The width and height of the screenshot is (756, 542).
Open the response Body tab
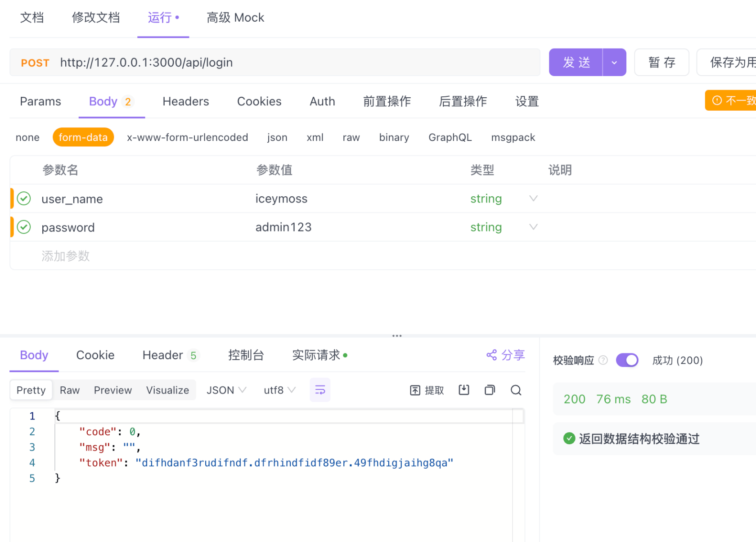point(34,355)
